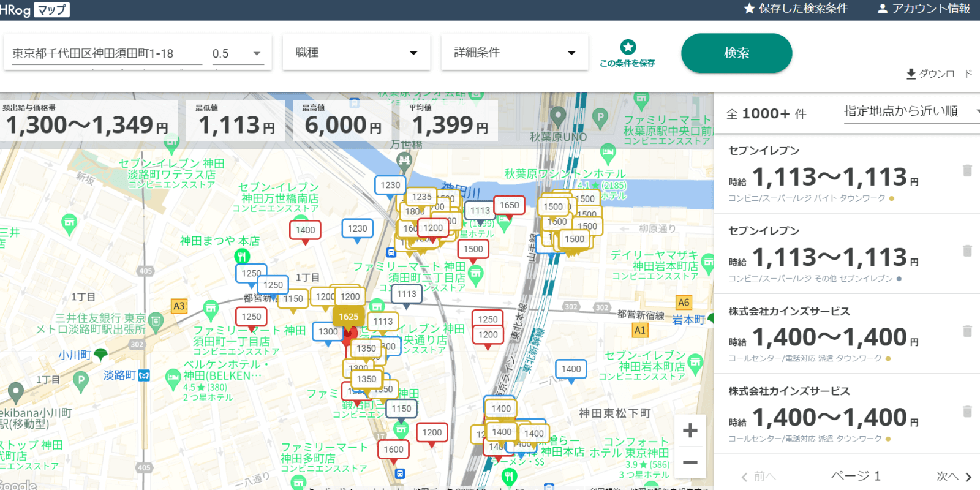This screenshot has width=980, height=490.
Task: Click the red 1200 marker at bottom center
Action: tap(432, 433)
